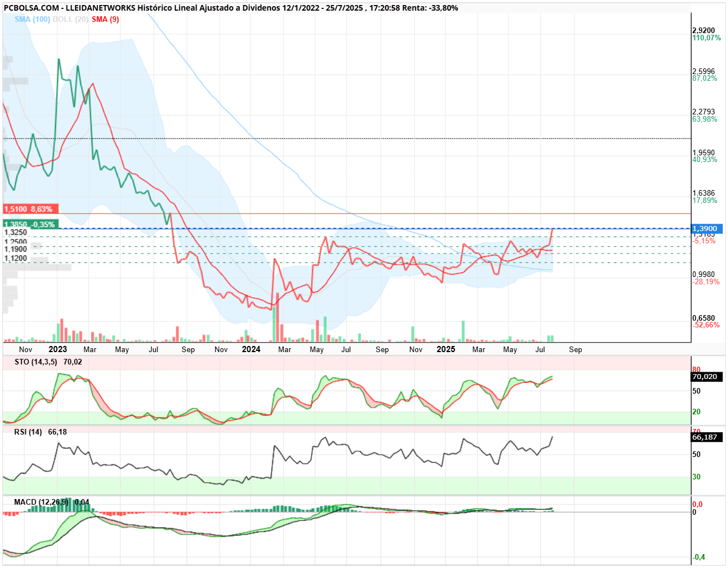Click the 110,07% percentage label
Viewport: 728px width, 568px height.
coord(707,38)
